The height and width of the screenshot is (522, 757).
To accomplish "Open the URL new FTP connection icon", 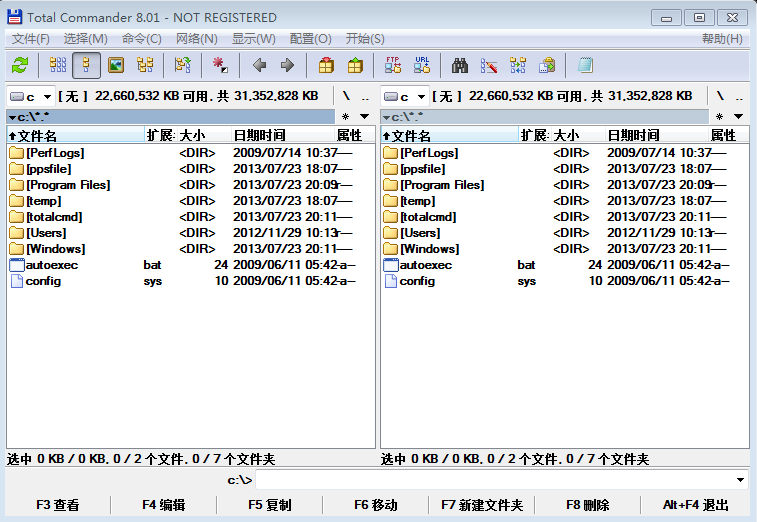I will coord(421,65).
